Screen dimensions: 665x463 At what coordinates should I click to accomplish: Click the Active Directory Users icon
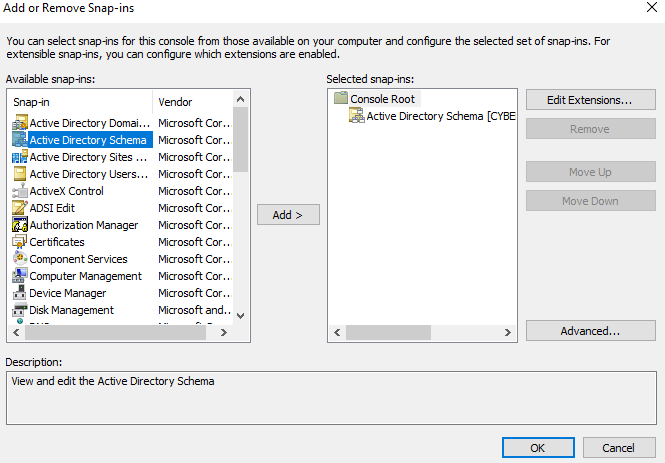pos(20,174)
